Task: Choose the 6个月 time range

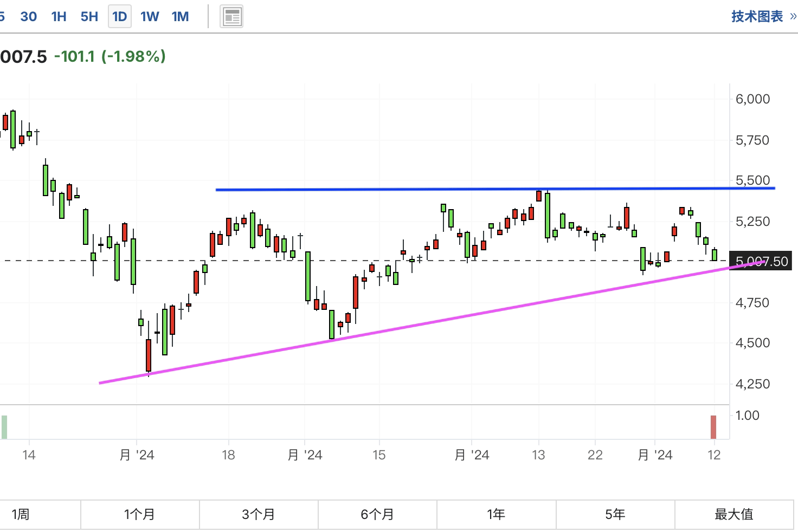Action: 377,514
